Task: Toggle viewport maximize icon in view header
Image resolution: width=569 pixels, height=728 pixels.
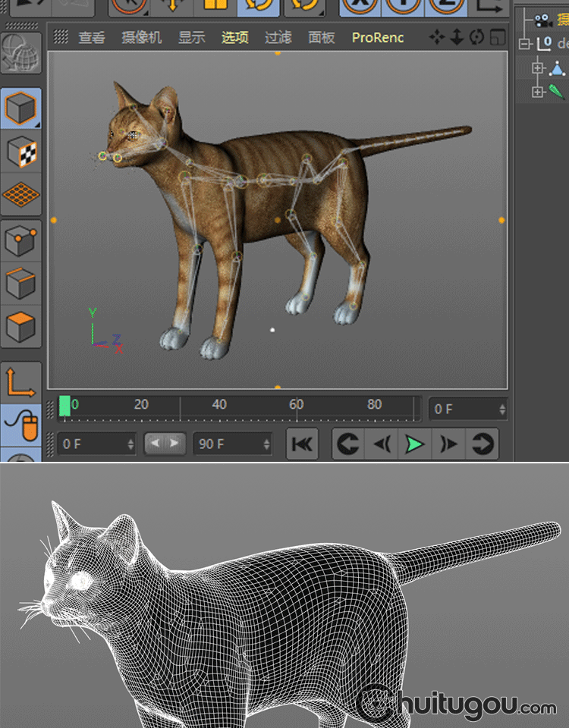Action: [x=497, y=37]
